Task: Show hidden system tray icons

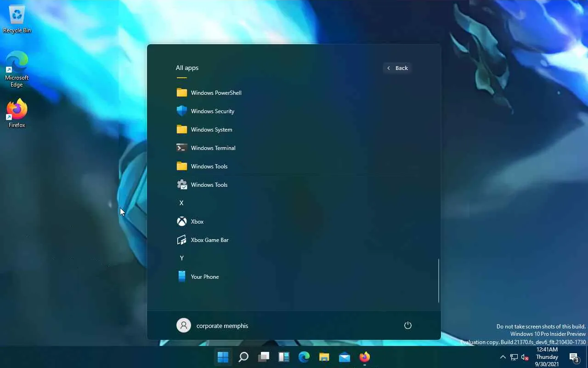Action: 503,357
